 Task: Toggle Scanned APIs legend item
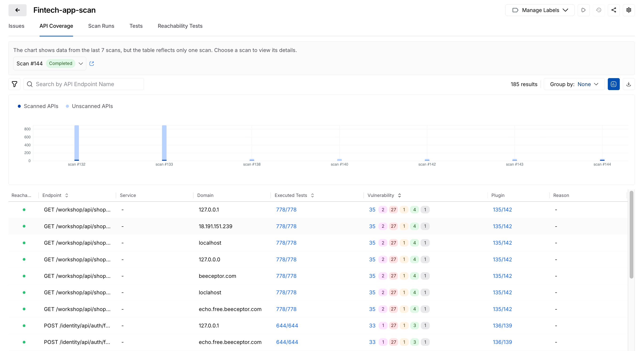[38, 106]
